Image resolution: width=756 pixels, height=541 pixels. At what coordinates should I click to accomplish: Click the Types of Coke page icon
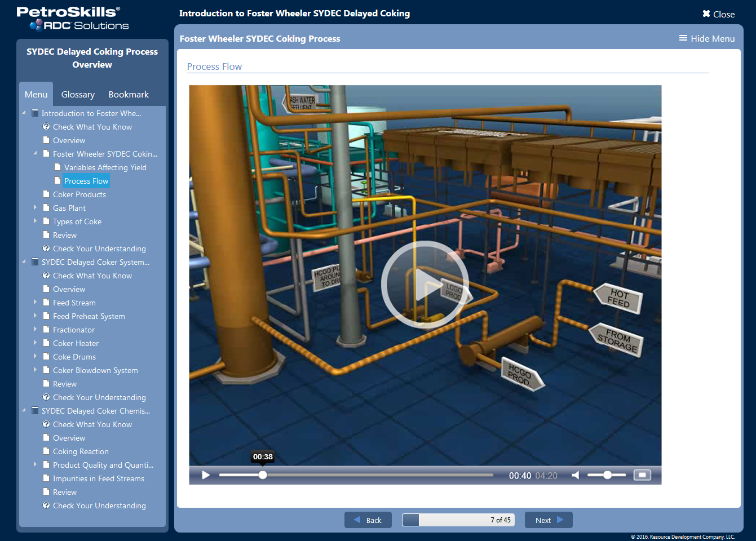pos(46,221)
